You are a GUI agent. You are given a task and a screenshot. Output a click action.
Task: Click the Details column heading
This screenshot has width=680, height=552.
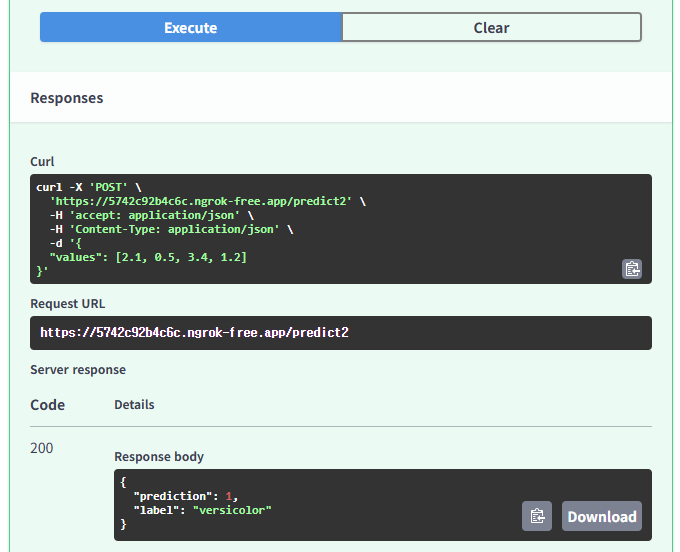(x=134, y=405)
